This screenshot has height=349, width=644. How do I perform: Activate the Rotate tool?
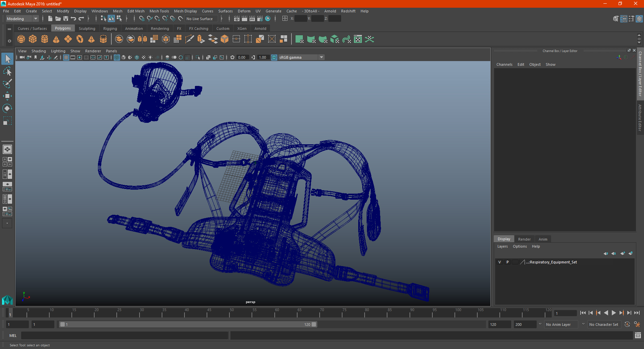[x=7, y=108]
